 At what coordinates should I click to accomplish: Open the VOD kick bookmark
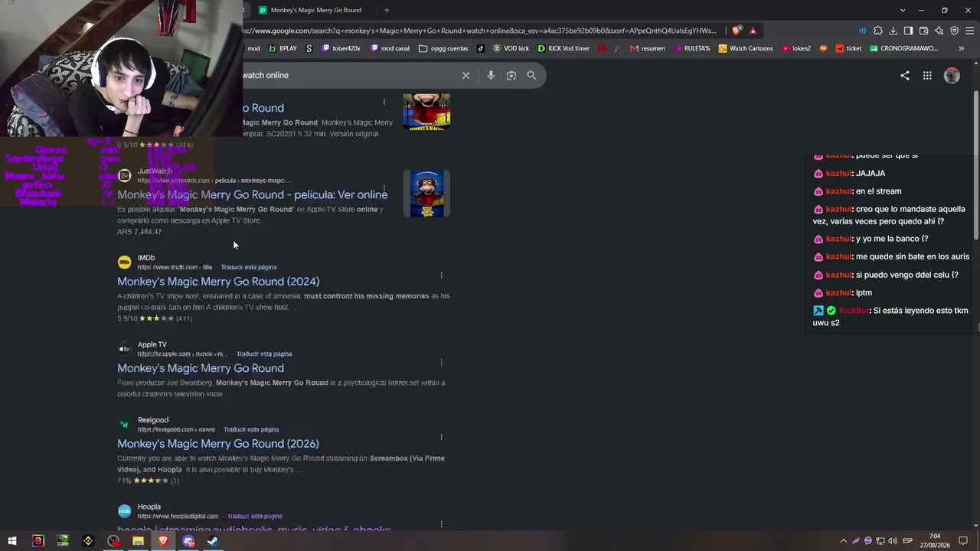511,48
